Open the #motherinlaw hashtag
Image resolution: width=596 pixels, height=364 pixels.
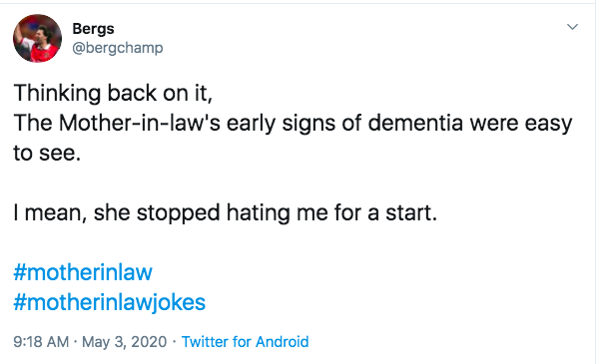[83, 272]
